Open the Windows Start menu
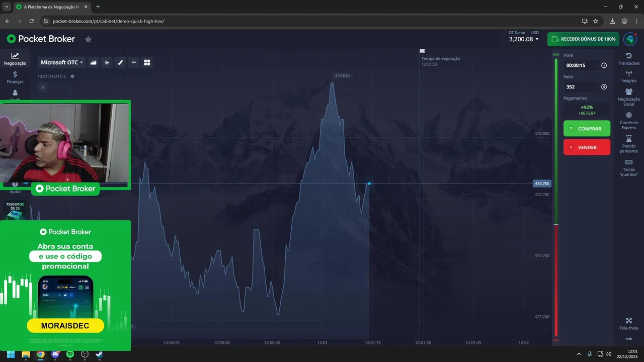Viewport: 644px width, 362px height. [x=11, y=354]
